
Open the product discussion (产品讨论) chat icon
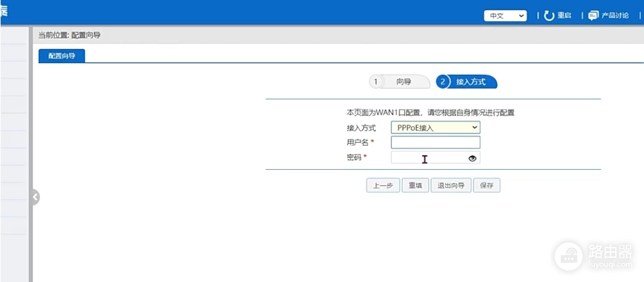tap(593, 16)
